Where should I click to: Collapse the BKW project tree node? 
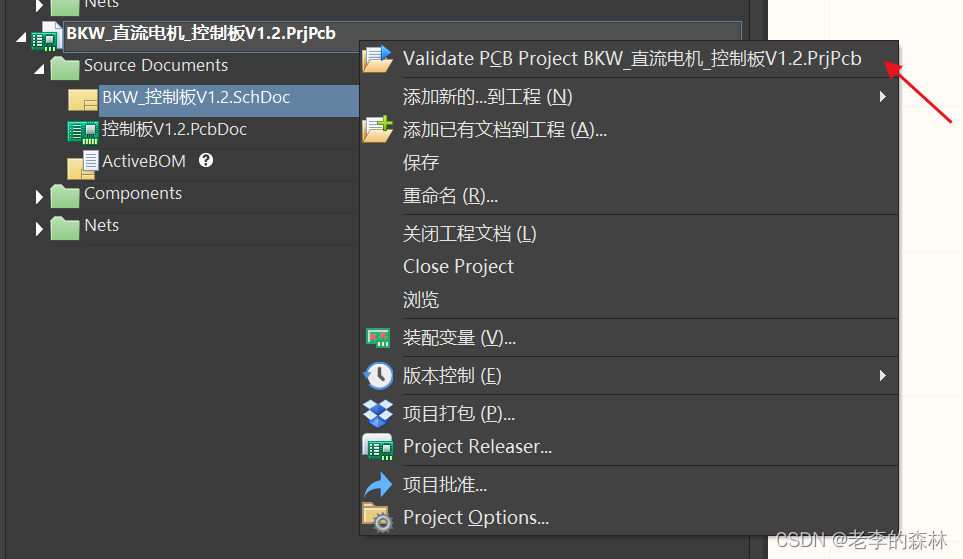22,36
